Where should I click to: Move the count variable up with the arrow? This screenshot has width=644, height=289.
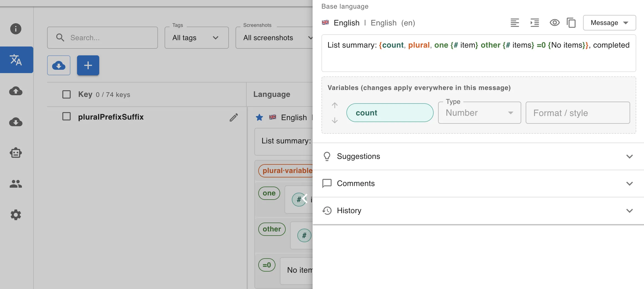coord(335,105)
